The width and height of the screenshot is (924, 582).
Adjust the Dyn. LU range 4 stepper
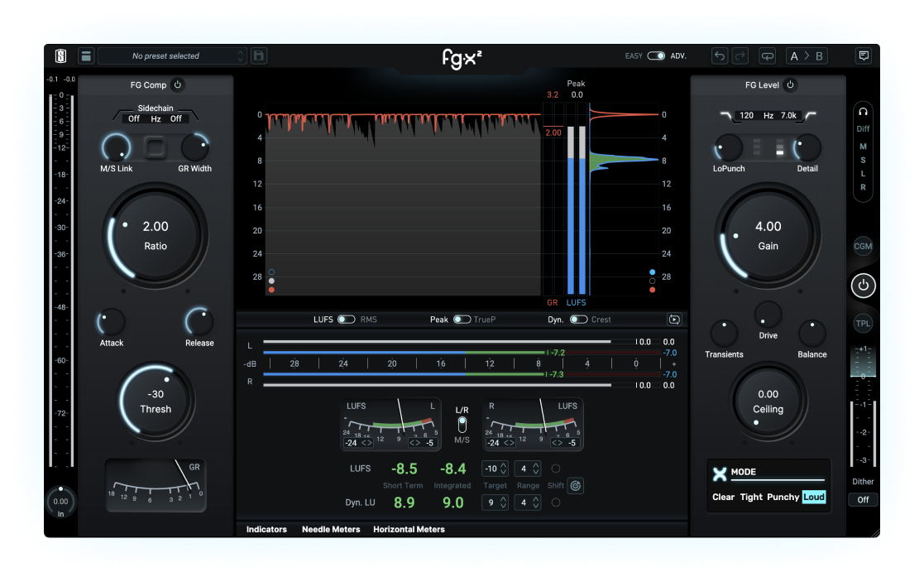[528, 503]
